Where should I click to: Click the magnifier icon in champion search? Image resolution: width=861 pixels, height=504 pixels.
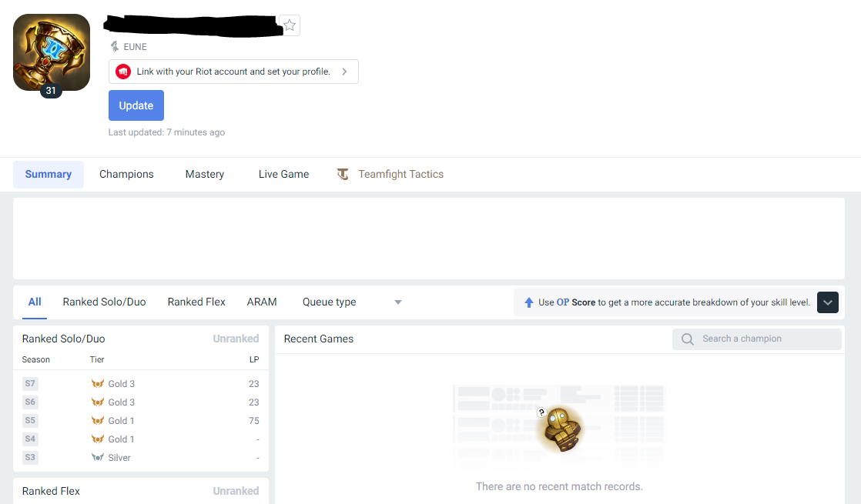tap(688, 339)
